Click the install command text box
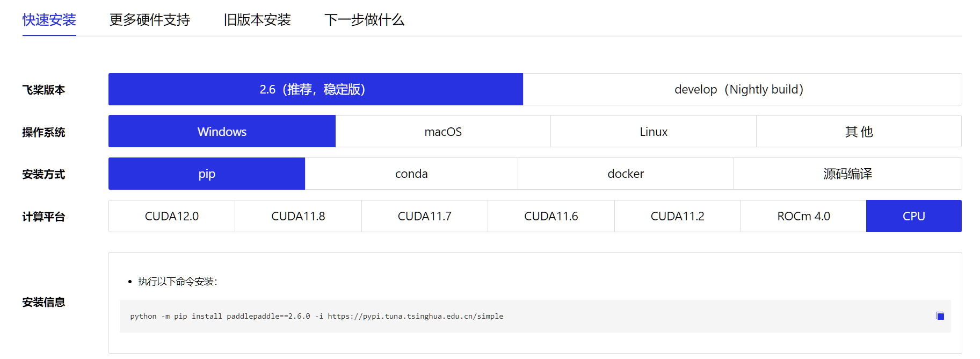This screenshot has height=359, width=980. coord(483,317)
